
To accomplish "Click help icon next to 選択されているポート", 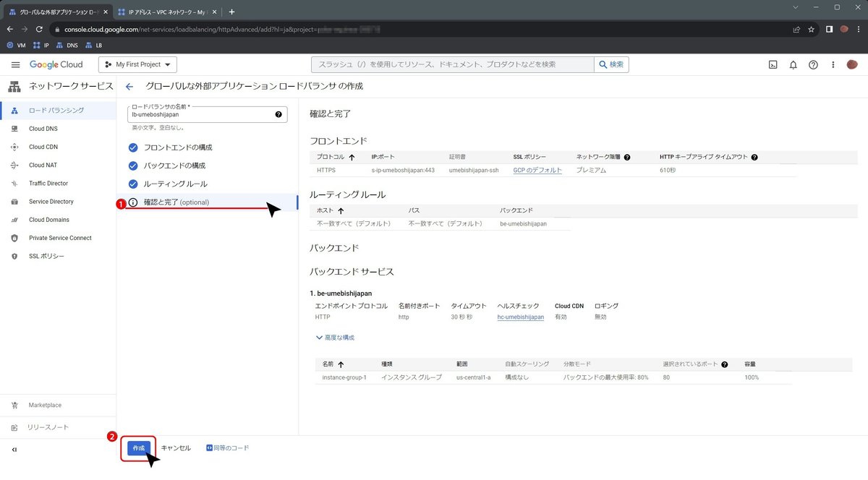I will tap(724, 364).
